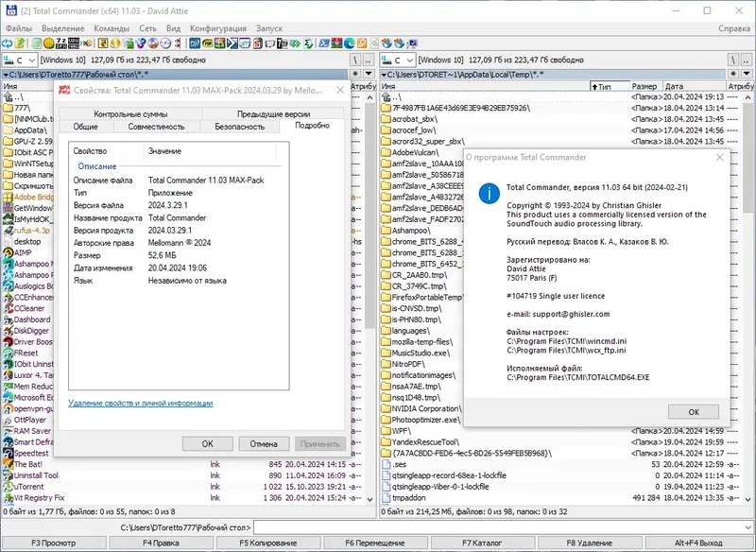
Task: Click the yellow sun-shaped toolbar icon
Action: pos(49,43)
